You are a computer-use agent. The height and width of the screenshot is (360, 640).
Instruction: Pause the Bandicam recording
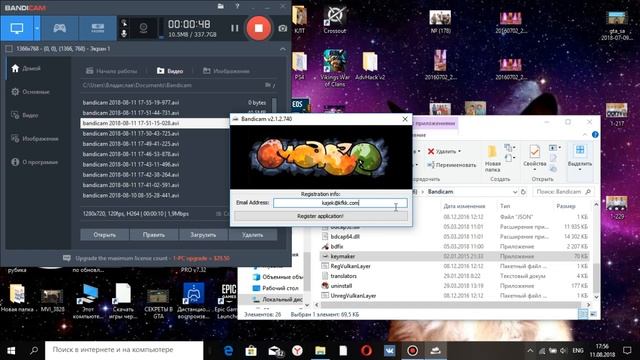pos(234,28)
